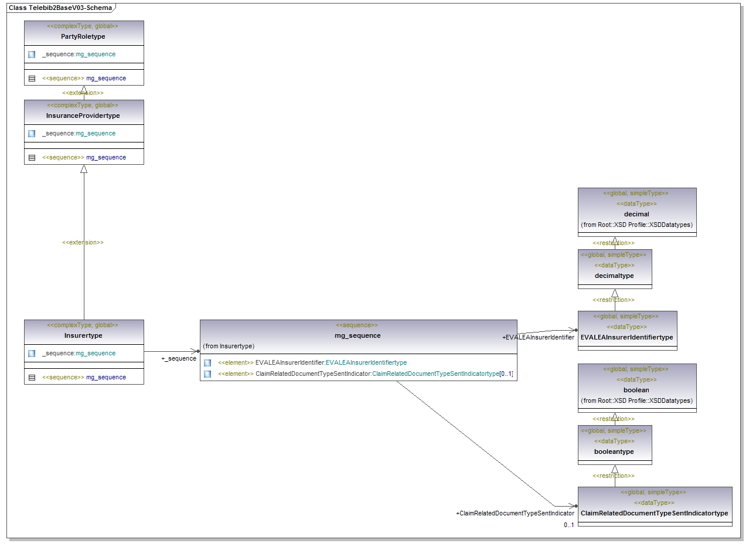
Task: Select the decimaltype simpleType box
Action: click(x=614, y=276)
